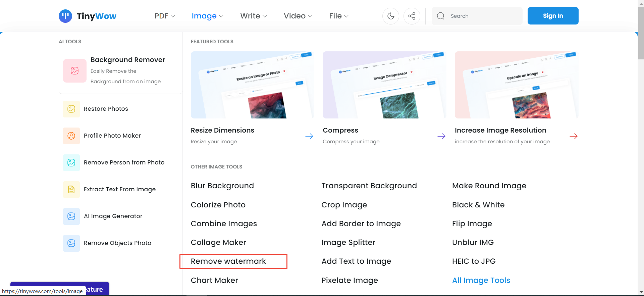Open the All Image Tools link
The width and height of the screenshot is (644, 296).
click(481, 280)
